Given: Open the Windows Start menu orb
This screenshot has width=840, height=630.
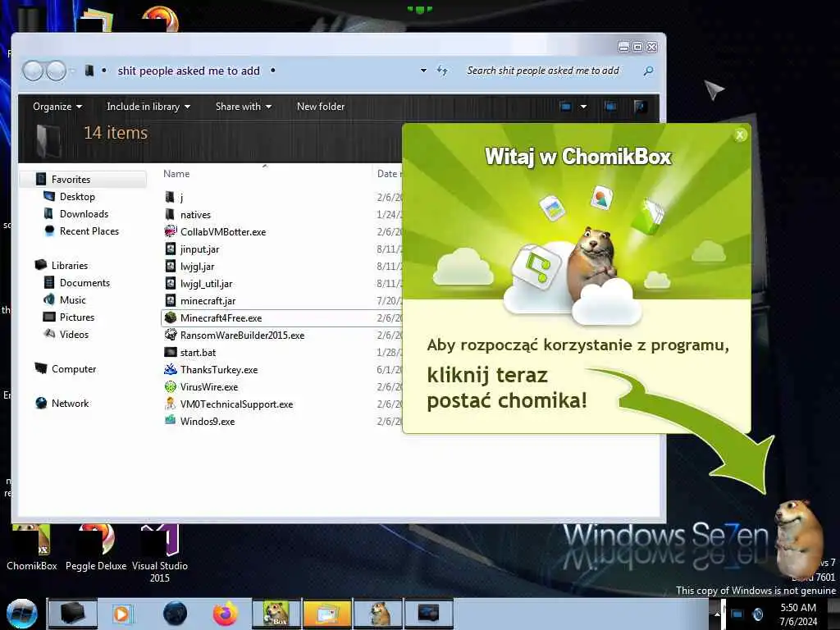Looking at the screenshot, I should coord(21,614).
